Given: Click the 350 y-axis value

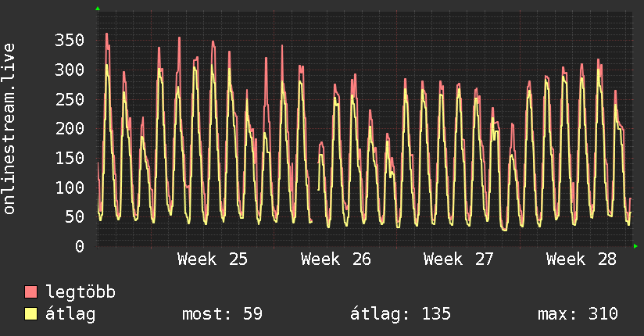Looking at the screenshot, I should [x=70, y=41].
